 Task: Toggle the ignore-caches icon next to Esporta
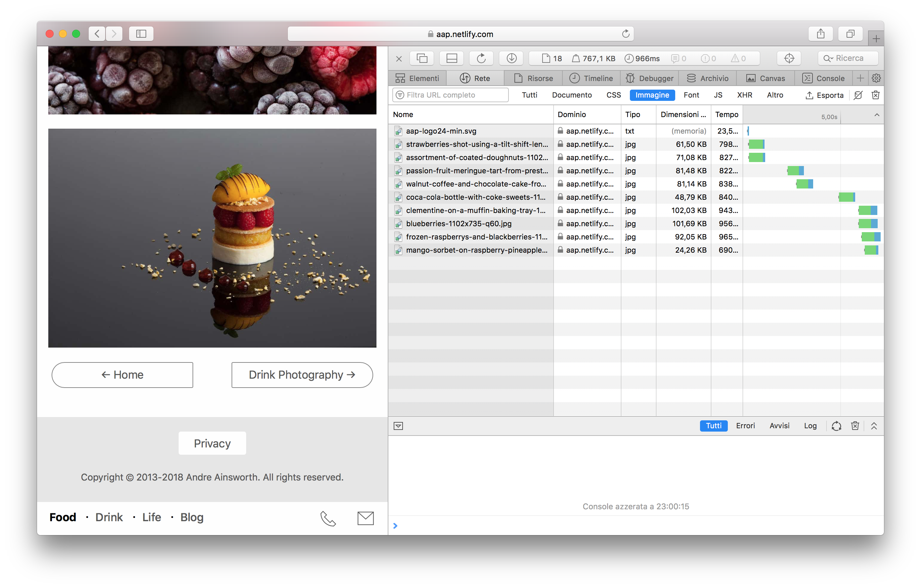pyautogui.click(x=858, y=95)
